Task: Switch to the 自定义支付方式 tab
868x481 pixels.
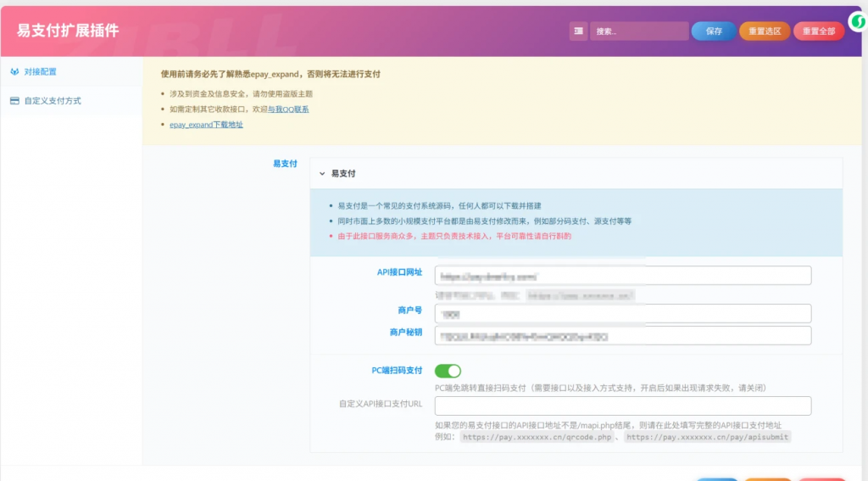Action: point(53,101)
